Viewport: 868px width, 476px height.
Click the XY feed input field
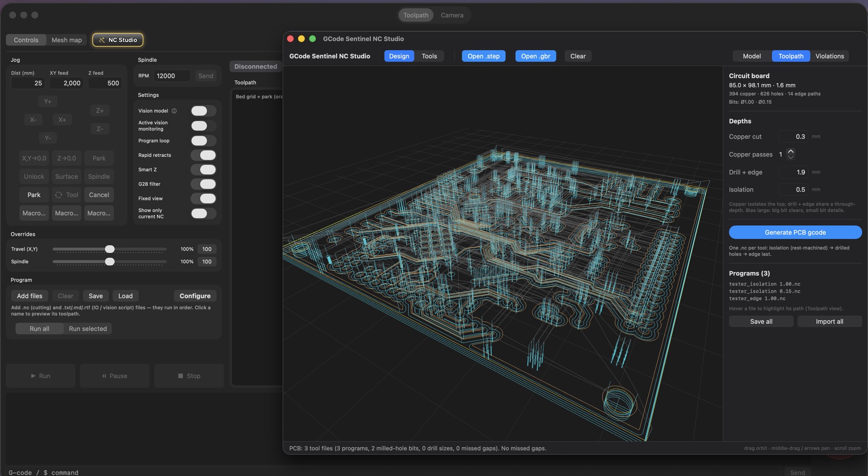[x=66, y=83]
